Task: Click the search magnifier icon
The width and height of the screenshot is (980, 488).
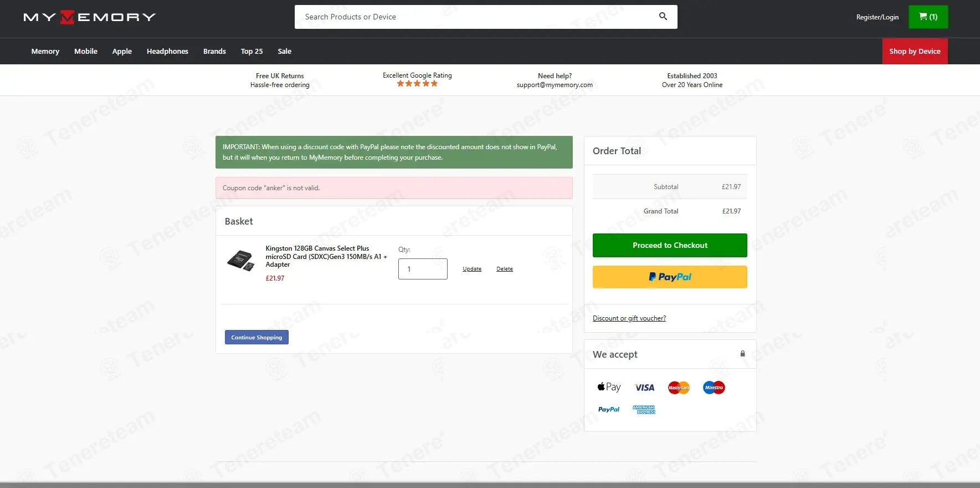Action: (x=663, y=17)
